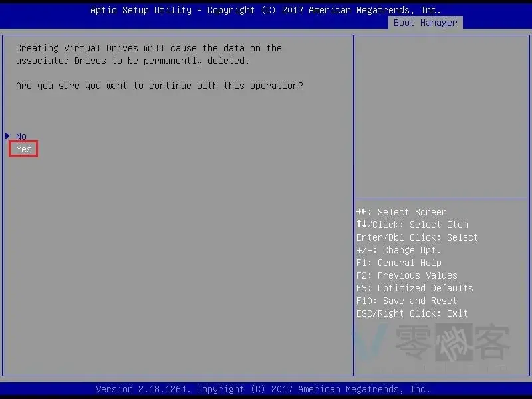The width and height of the screenshot is (532, 399).
Task: Choose No to cancel the operation
Action: pos(21,136)
